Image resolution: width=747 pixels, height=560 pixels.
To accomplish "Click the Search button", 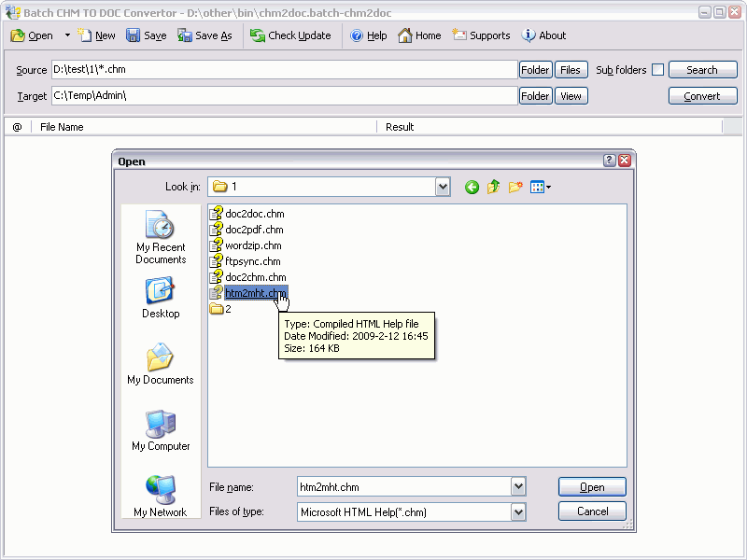I will point(703,70).
